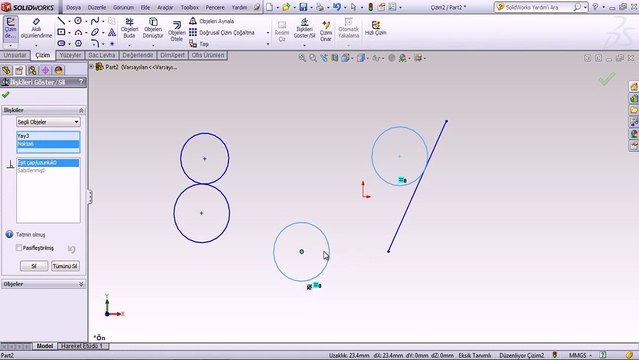Open the PropertyManager tab
639x360 pixels.
pos(19,70)
